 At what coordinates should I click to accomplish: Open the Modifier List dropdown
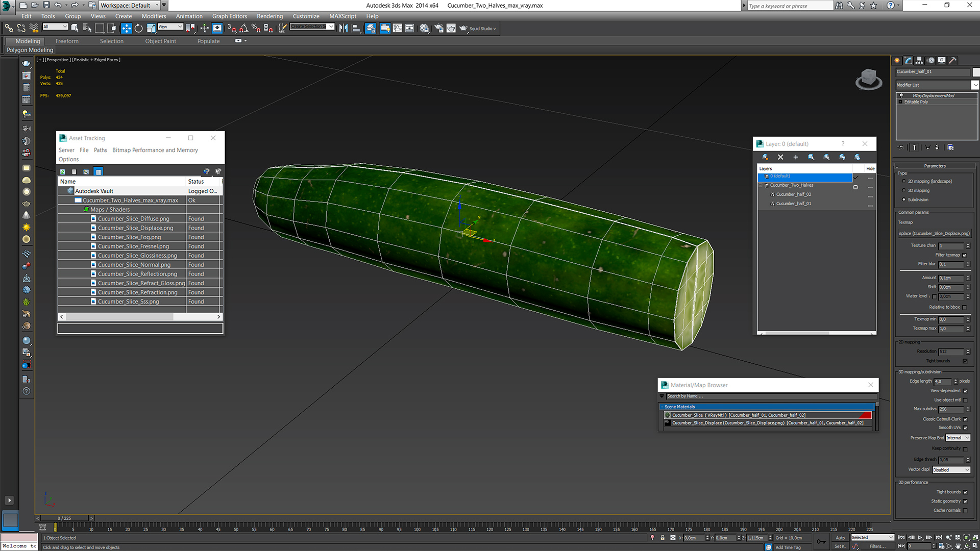[937, 85]
